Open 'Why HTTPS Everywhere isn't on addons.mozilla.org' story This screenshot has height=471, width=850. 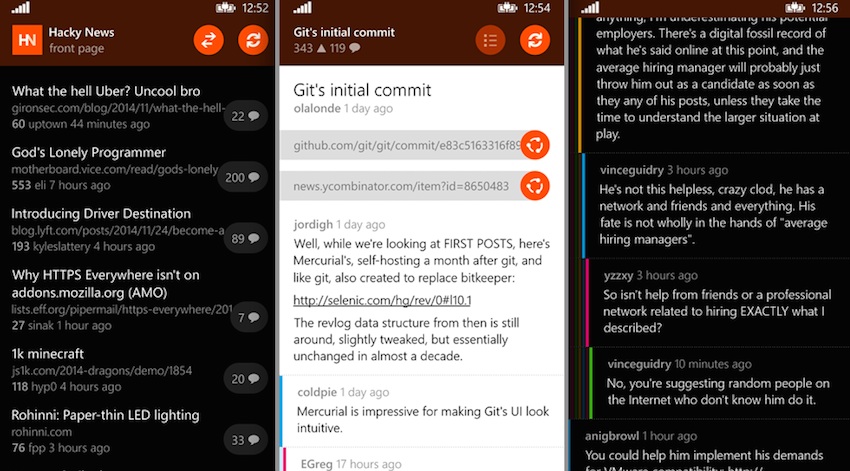[106, 283]
